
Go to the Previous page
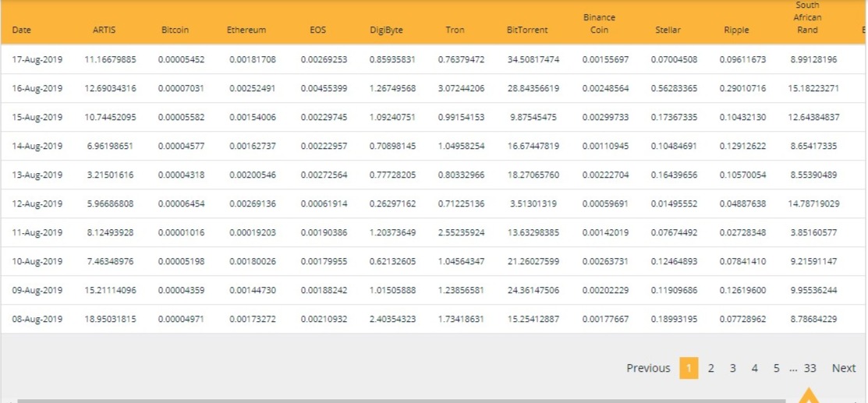point(647,368)
